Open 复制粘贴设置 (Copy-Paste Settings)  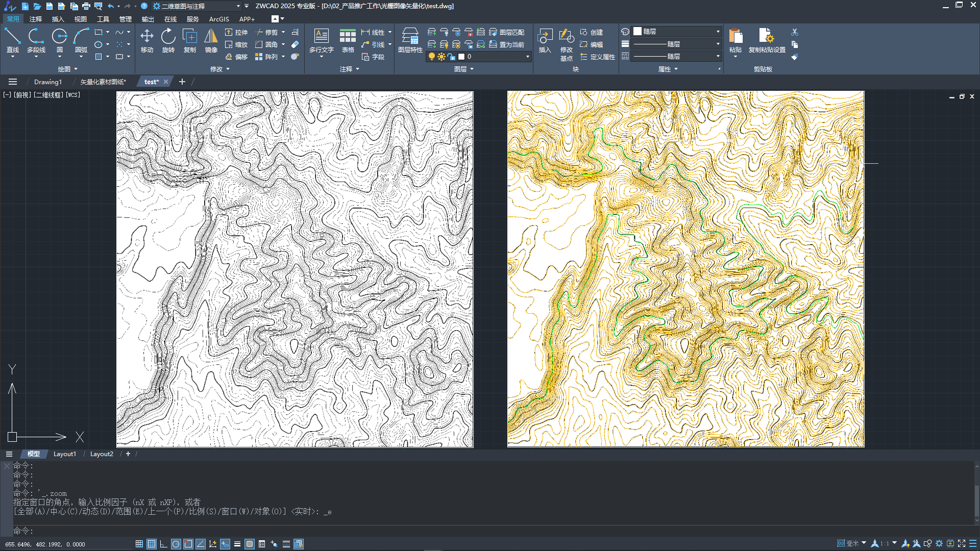(767, 40)
